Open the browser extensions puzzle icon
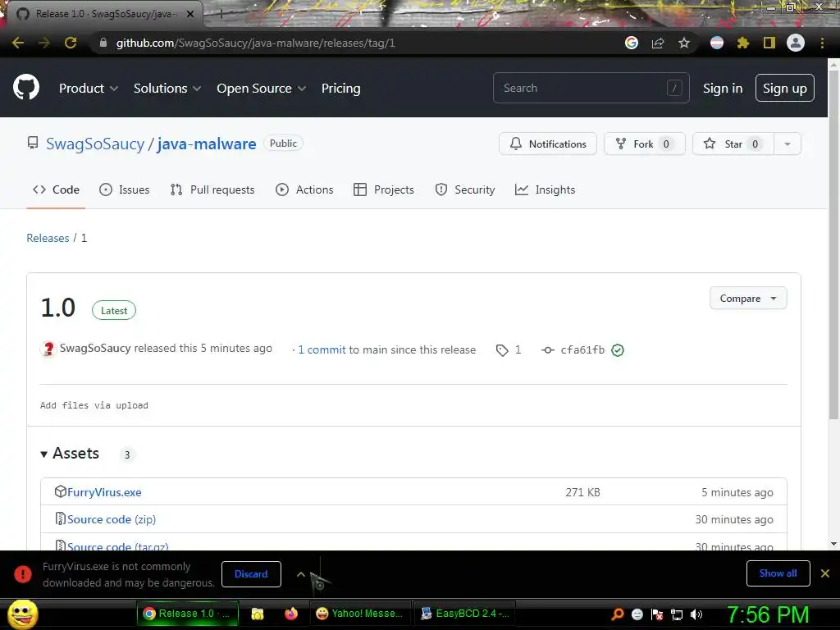 point(743,43)
